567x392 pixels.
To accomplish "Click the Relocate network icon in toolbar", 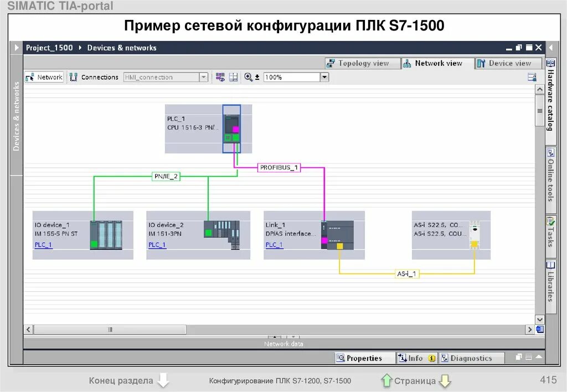I will (220, 77).
